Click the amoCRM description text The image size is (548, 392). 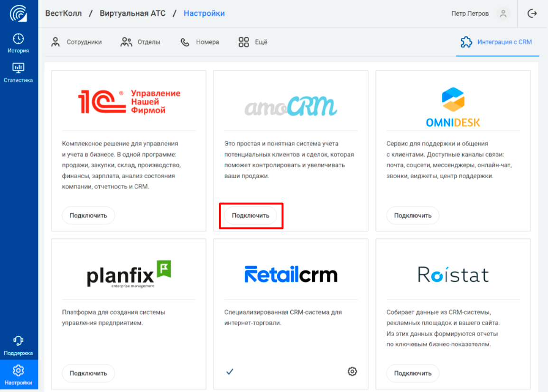pos(289,160)
